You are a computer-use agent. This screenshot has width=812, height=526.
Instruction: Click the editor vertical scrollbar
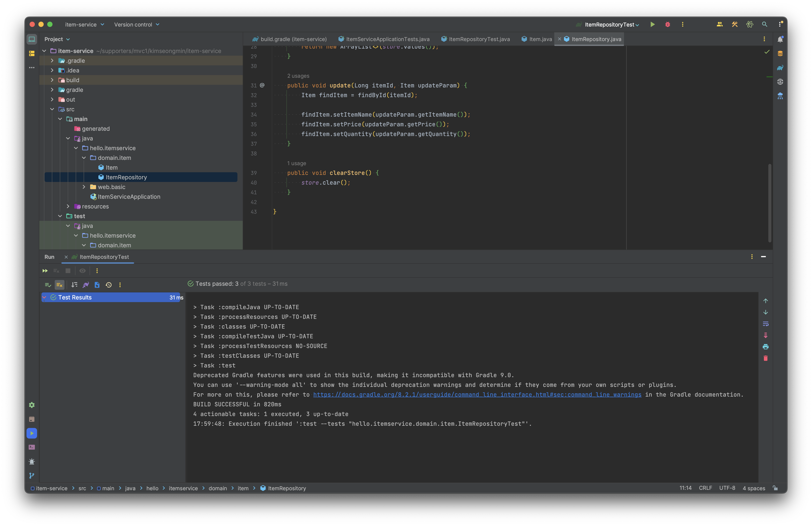coord(769,203)
